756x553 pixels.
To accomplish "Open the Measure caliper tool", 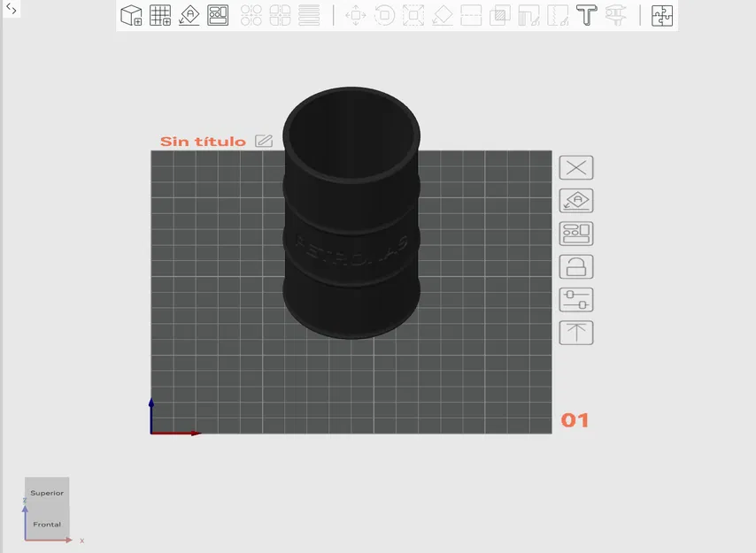I will [616, 15].
